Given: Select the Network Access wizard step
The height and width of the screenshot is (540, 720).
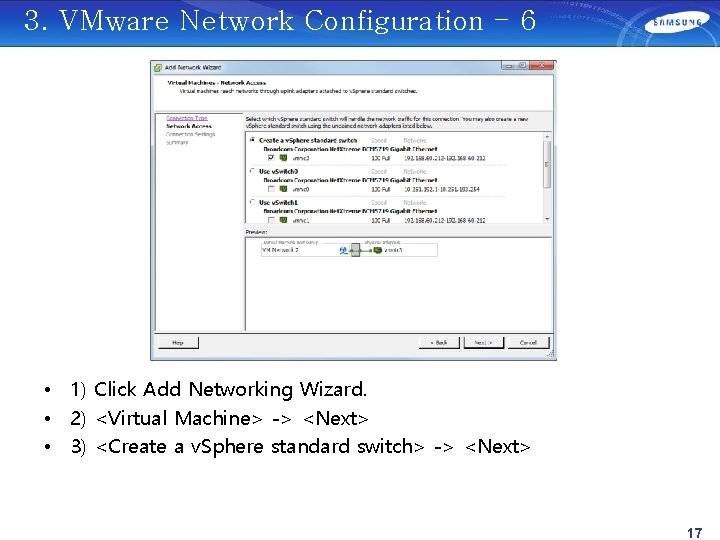Looking at the screenshot, I should pos(189,126).
